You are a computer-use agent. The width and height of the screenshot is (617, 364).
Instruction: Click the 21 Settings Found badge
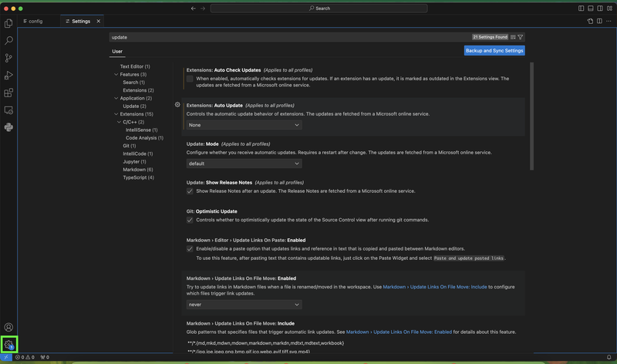pos(490,37)
